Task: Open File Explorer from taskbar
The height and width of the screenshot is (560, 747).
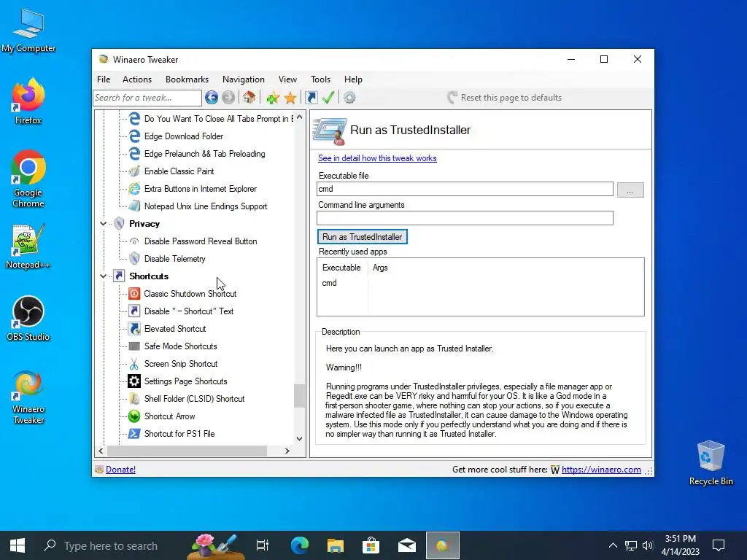Action: click(x=336, y=545)
